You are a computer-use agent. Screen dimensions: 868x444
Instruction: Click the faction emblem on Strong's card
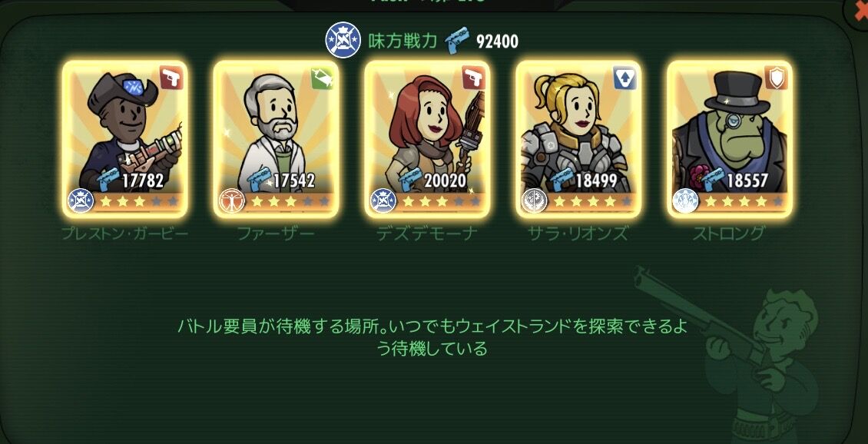(685, 200)
